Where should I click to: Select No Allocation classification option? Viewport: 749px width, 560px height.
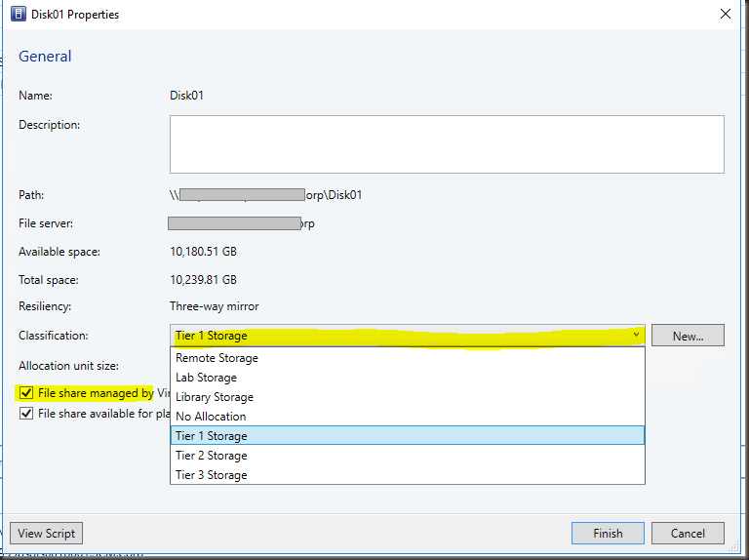click(211, 417)
